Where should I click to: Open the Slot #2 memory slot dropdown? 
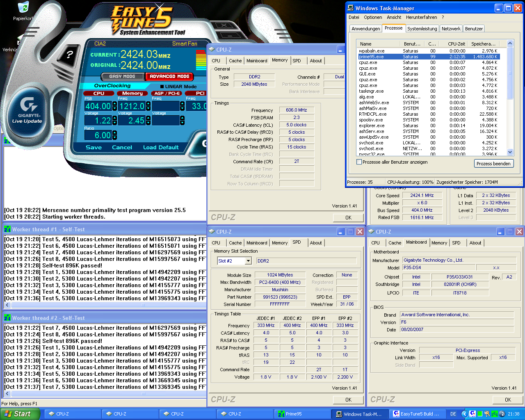point(248,261)
